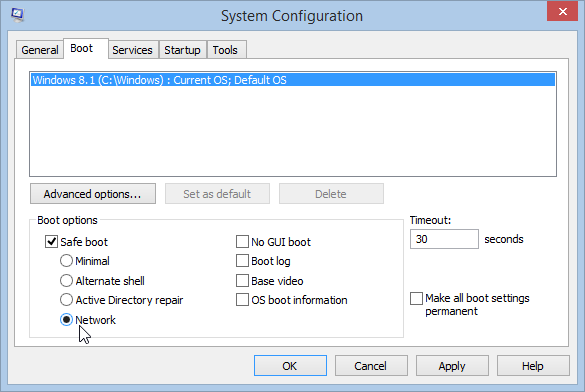
Task: Enable No GUI boot
Action: [243, 242]
